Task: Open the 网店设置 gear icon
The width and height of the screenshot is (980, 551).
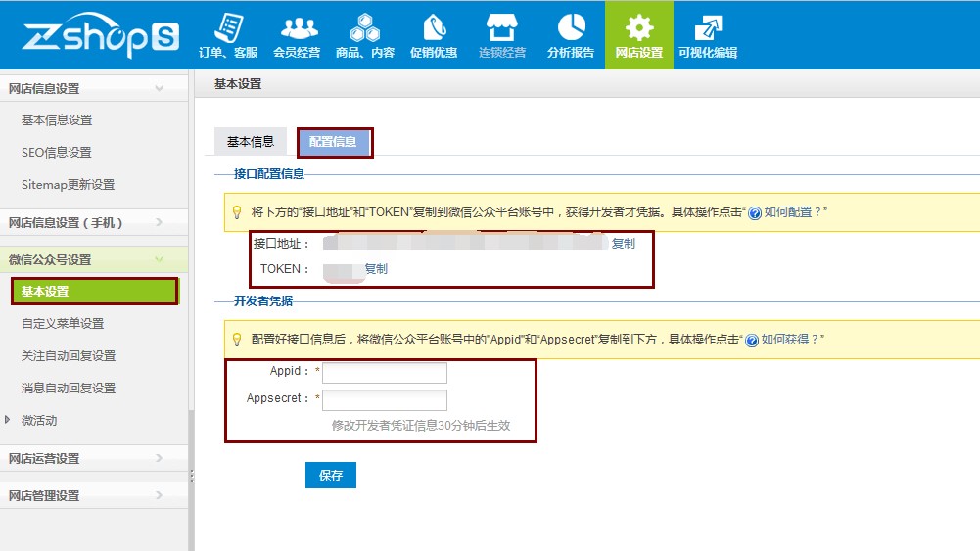Action: point(638,28)
